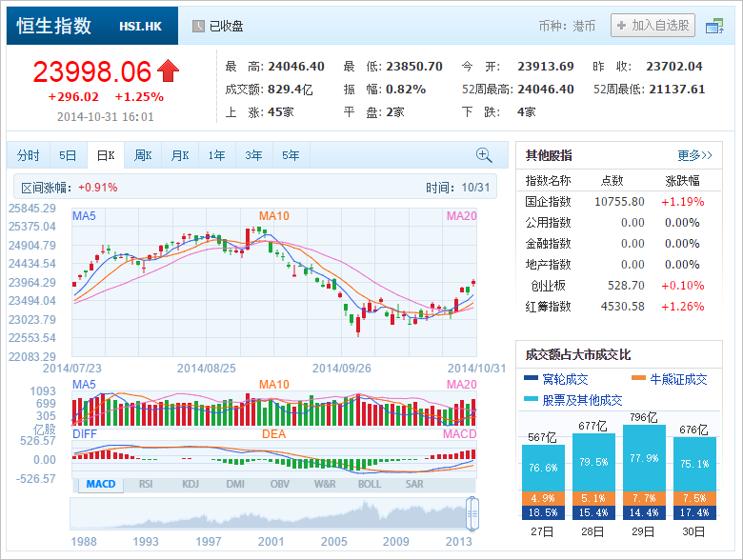Click 股票及其他成交 legend label

point(582,400)
